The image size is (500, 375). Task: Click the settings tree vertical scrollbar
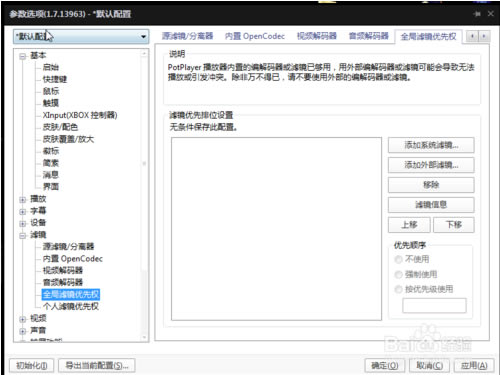coord(144,196)
